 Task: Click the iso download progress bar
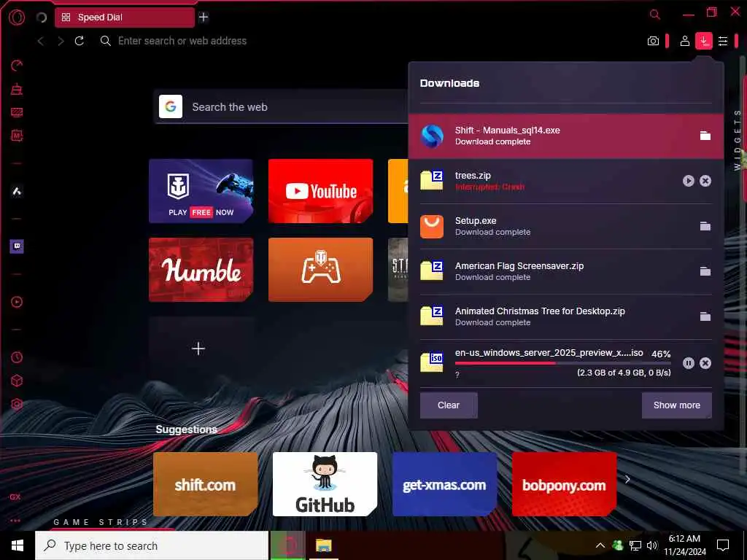[x=562, y=363]
